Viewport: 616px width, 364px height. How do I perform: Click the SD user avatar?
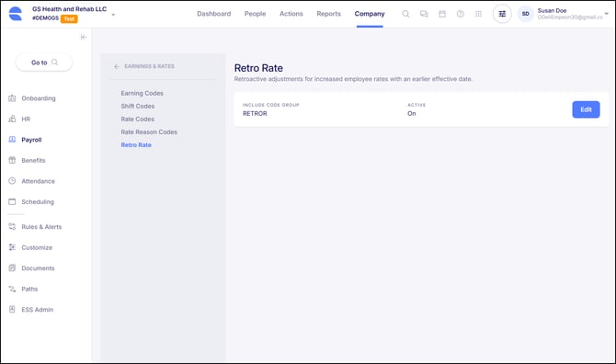(525, 14)
